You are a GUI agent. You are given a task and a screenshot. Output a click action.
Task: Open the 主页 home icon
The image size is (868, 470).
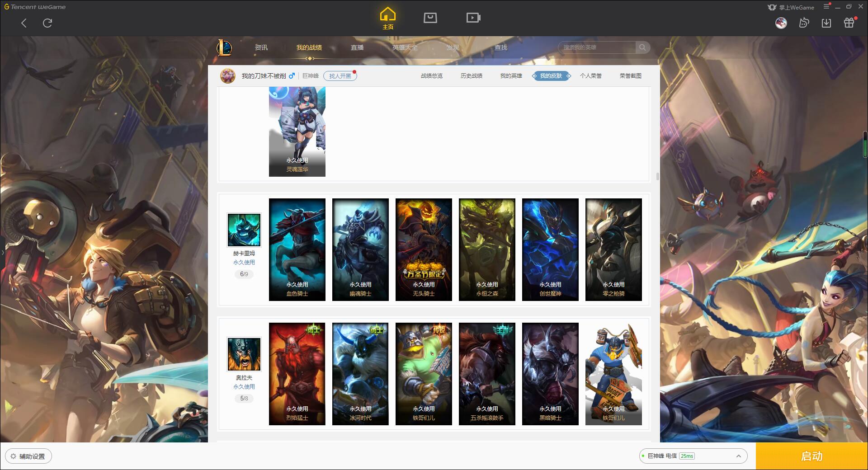[x=388, y=19]
